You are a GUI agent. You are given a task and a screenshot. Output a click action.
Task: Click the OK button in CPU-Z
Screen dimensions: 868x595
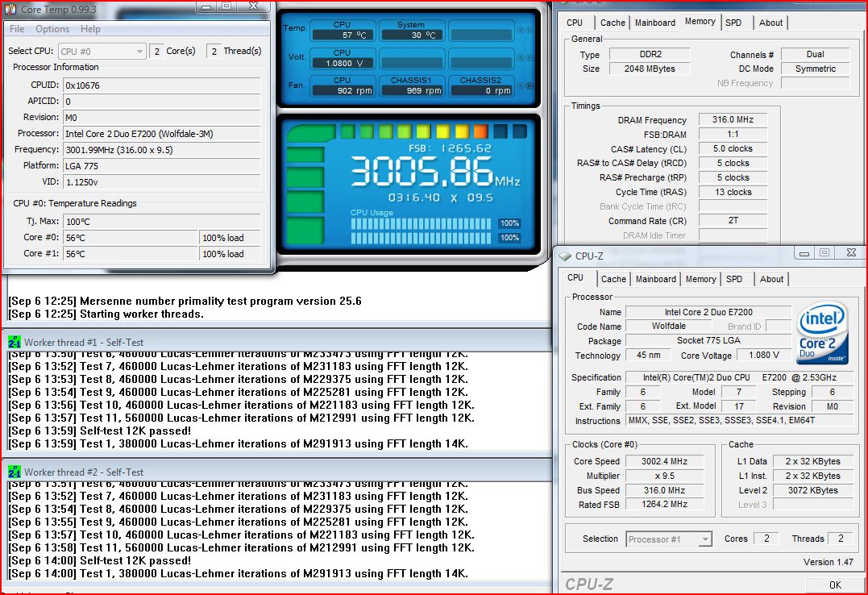pyautogui.click(x=835, y=585)
